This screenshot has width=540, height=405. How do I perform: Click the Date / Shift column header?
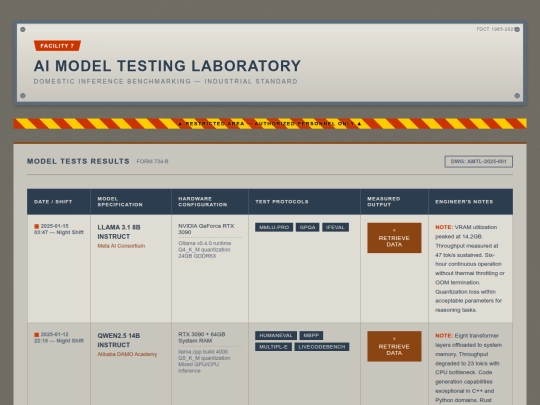(x=59, y=202)
